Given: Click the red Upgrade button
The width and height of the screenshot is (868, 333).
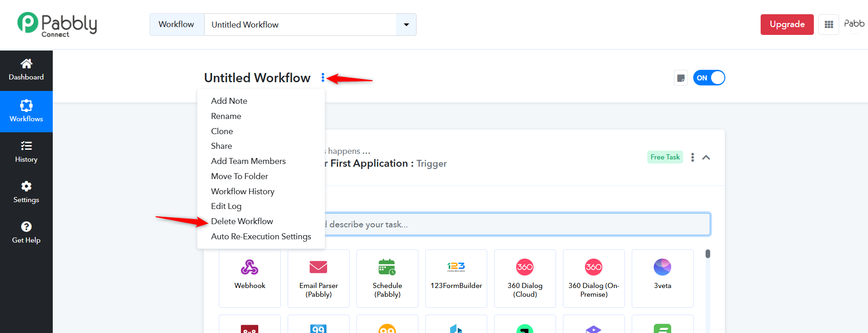Looking at the screenshot, I should pyautogui.click(x=787, y=24).
